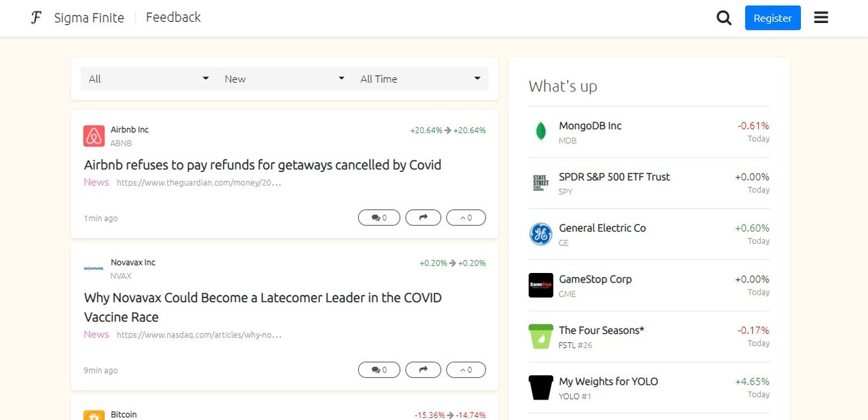868x420 pixels.
Task: Open the Why Novavax Could Become headline
Action: pyautogui.click(x=263, y=308)
